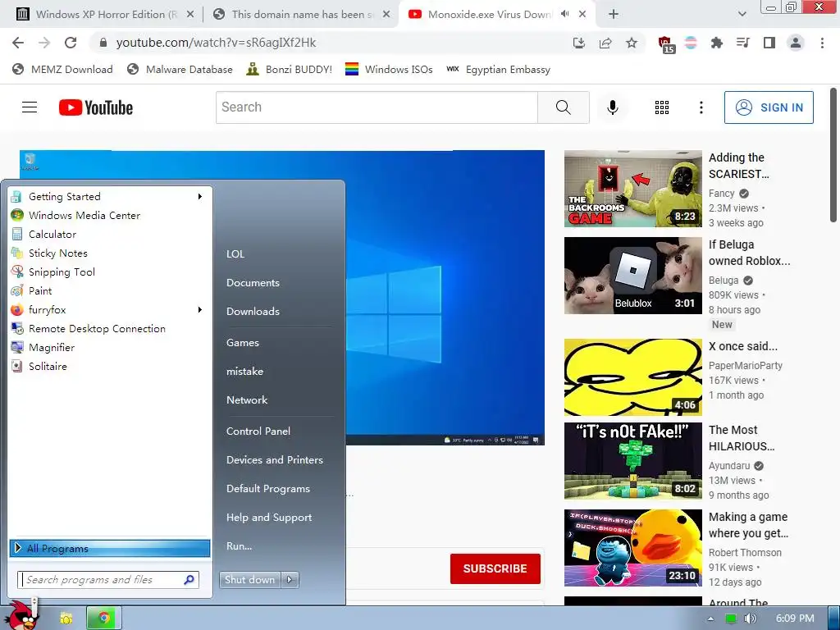Click the share page icon in address bar
840x630 pixels.
tap(605, 43)
